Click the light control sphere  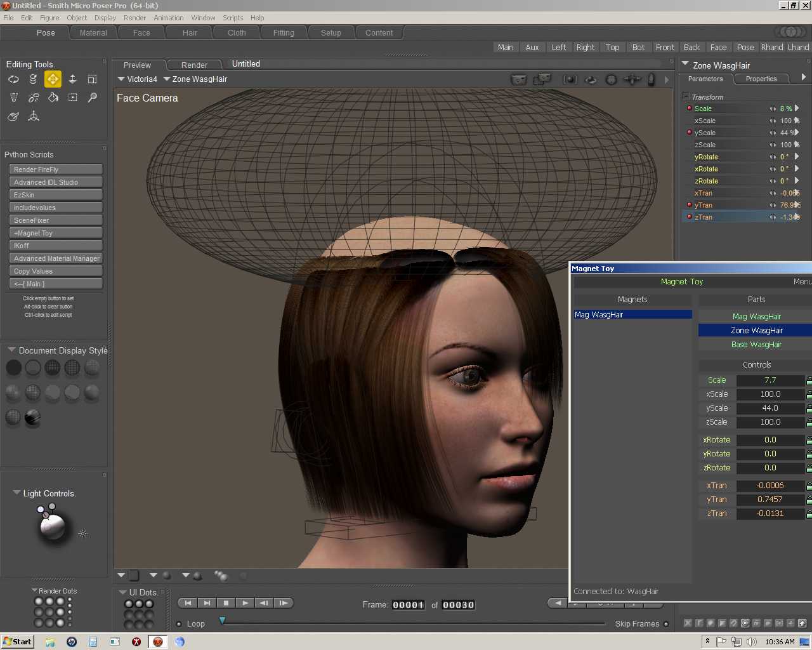point(53,526)
